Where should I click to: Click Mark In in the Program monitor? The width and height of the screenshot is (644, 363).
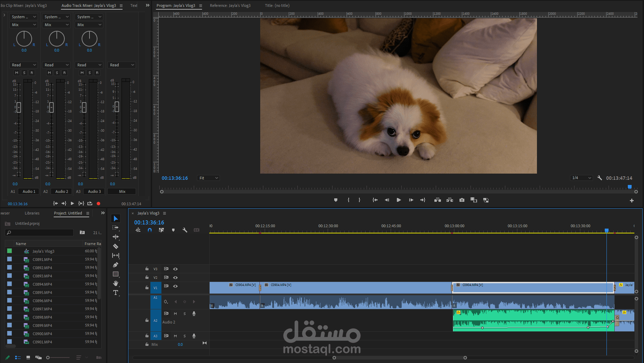(x=348, y=200)
